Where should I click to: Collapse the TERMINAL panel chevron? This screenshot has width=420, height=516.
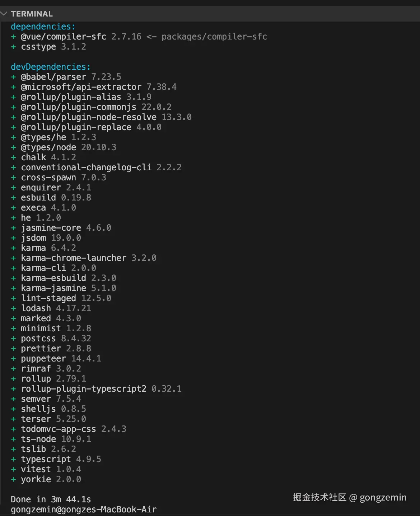click(x=4, y=14)
